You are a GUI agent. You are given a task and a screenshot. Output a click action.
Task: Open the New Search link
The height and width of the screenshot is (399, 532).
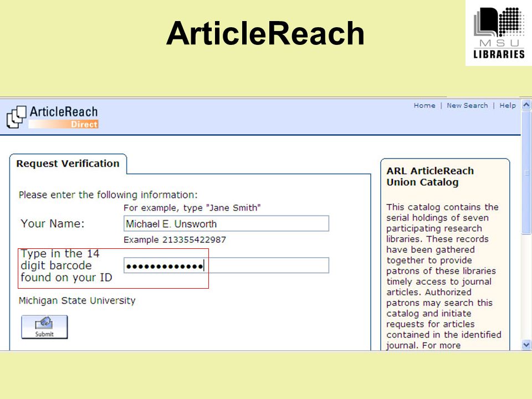(x=467, y=105)
